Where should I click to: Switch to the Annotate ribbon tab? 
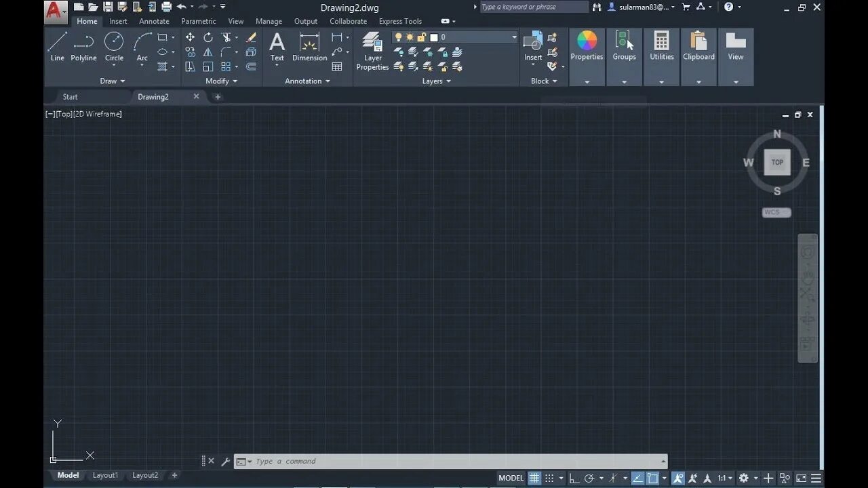154,21
